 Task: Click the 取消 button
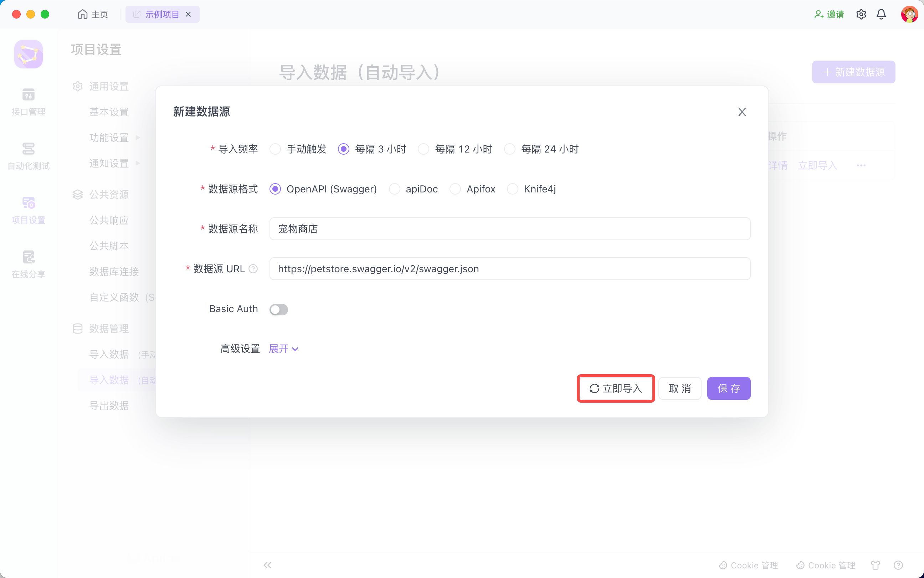(680, 388)
